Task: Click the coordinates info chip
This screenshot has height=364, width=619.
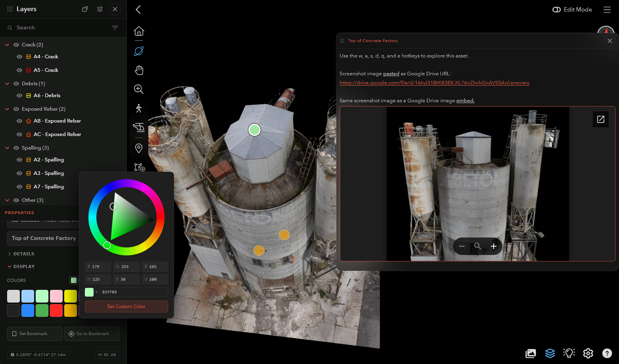Action: click(x=38, y=355)
